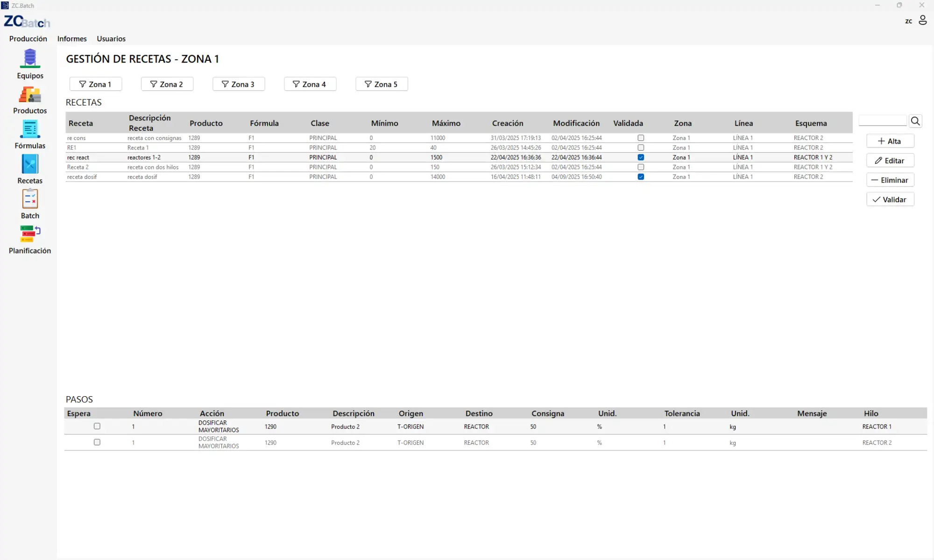Open the Producción menu

[x=28, y=39]
